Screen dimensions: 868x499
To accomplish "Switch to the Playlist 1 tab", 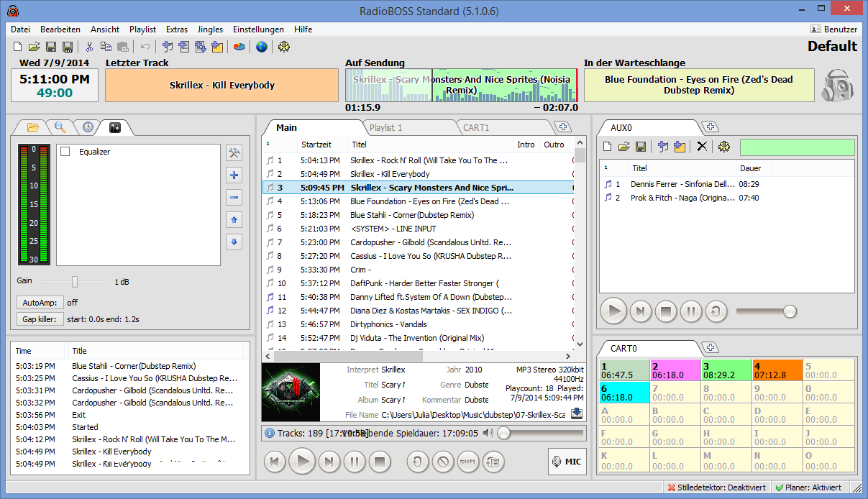I will tap(386, 128).
